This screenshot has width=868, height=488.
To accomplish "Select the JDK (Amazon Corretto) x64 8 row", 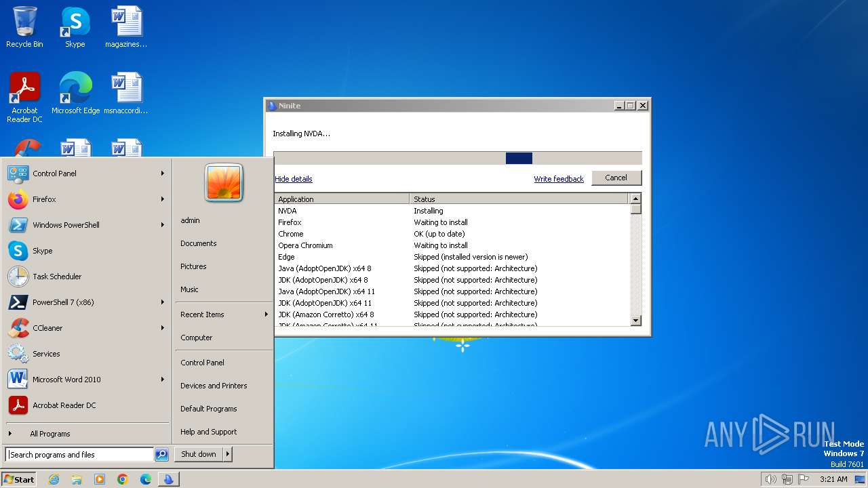I will pos(452,314).
